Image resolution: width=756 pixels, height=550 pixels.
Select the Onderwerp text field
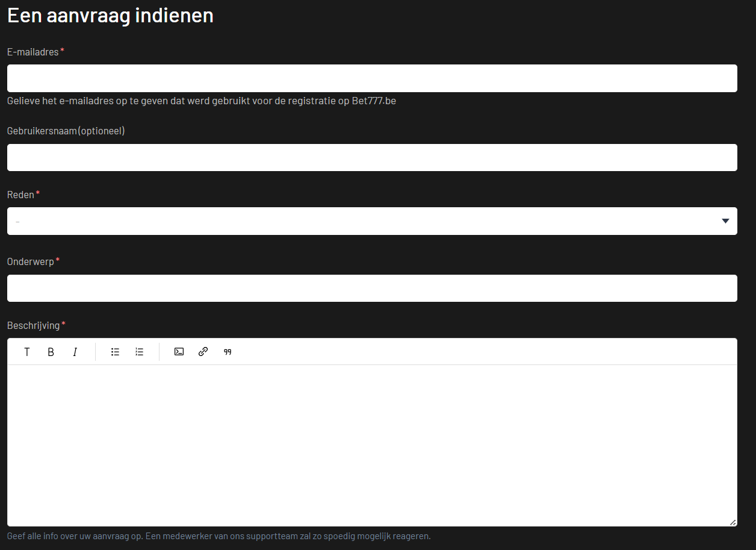pos(372,288)
